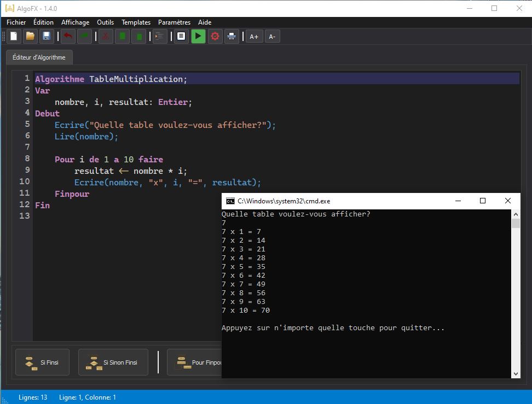Click the cmd.exe scrollbar up arrow

click(516, 214)
